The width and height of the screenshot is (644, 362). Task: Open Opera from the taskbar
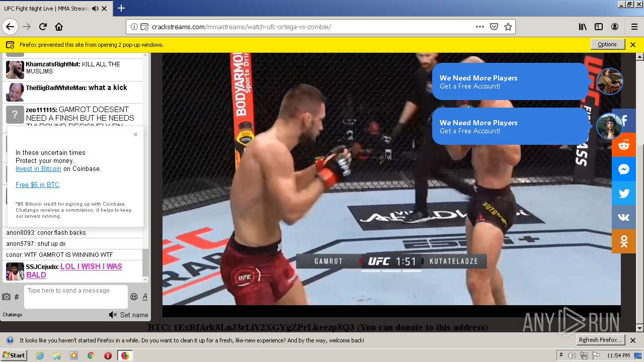[x=107, y=355]
